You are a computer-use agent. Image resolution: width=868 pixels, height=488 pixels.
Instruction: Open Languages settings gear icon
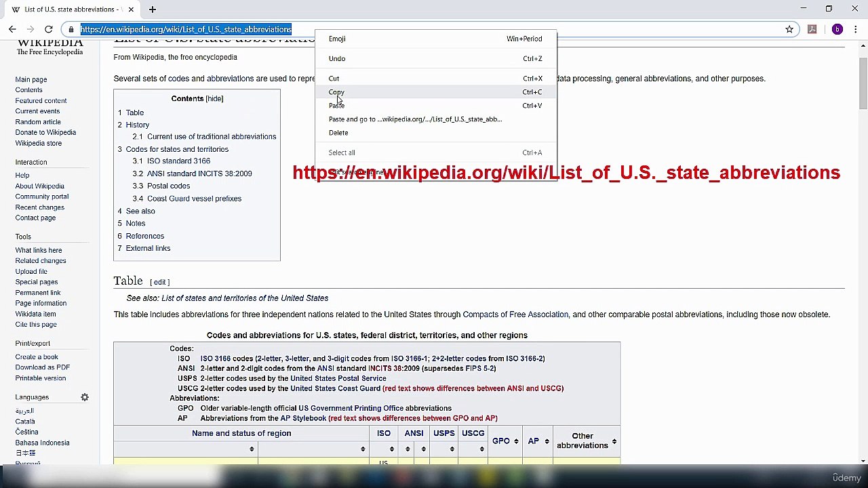(x=85, y=397)
